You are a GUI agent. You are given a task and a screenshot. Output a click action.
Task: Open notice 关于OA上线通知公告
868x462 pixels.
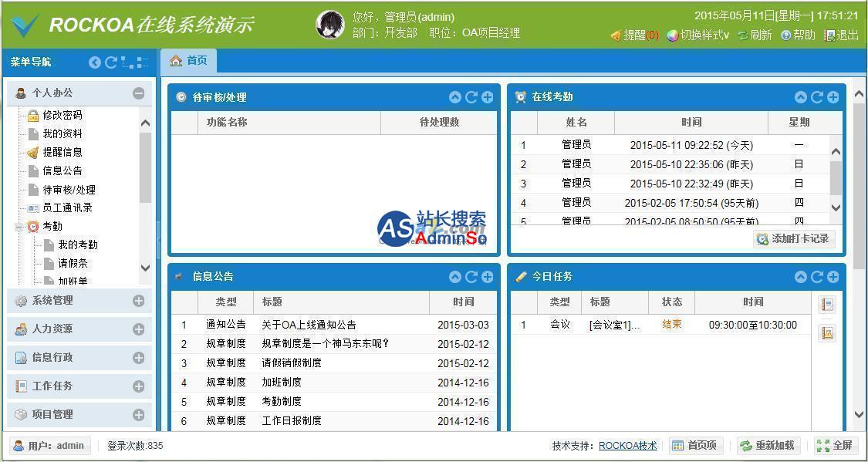309,325
